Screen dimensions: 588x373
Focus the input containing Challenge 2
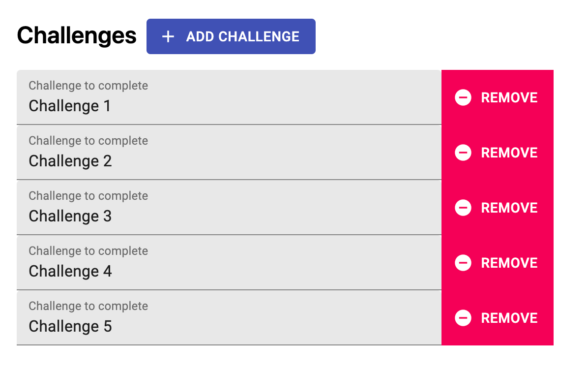229,153
